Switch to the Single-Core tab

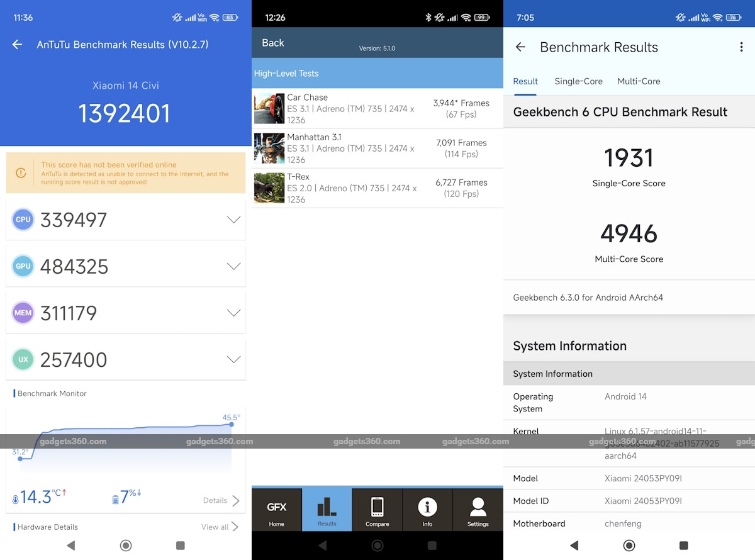coord(578,81)
